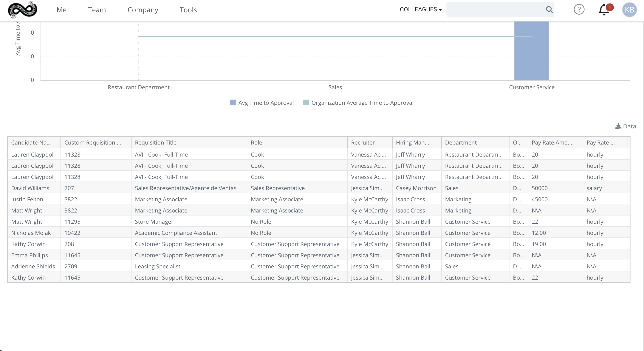Sort by Role column header
The image size is (644, 351).
(x=297, y=142)
